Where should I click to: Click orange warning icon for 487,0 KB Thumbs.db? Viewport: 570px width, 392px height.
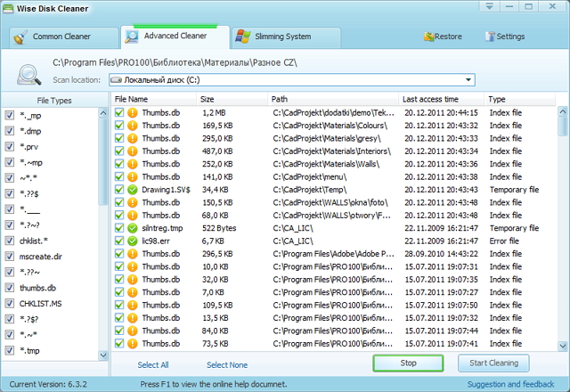133,151
